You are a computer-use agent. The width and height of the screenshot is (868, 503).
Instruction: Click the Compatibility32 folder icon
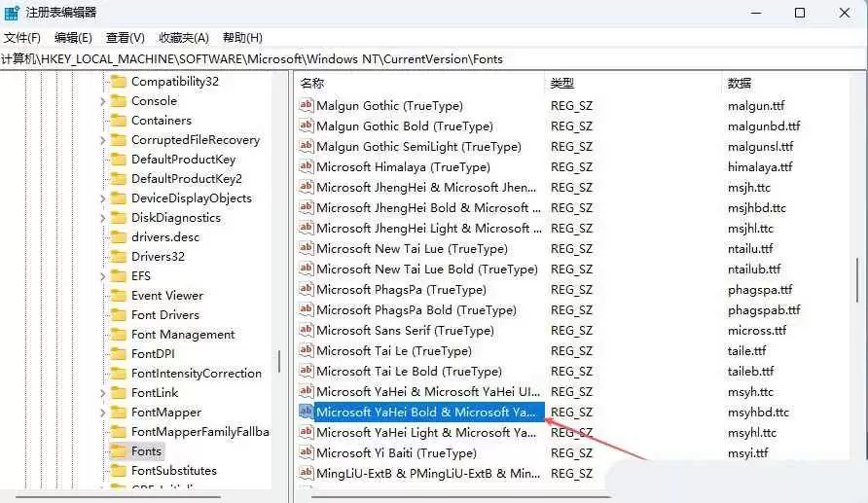(x=119, y=82)
